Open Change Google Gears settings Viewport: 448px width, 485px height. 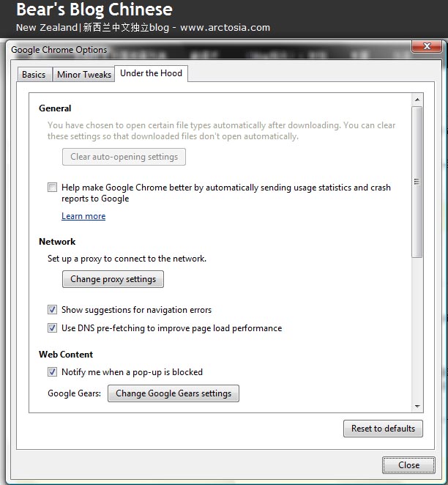pyautogui.click(x=173, y=393)
